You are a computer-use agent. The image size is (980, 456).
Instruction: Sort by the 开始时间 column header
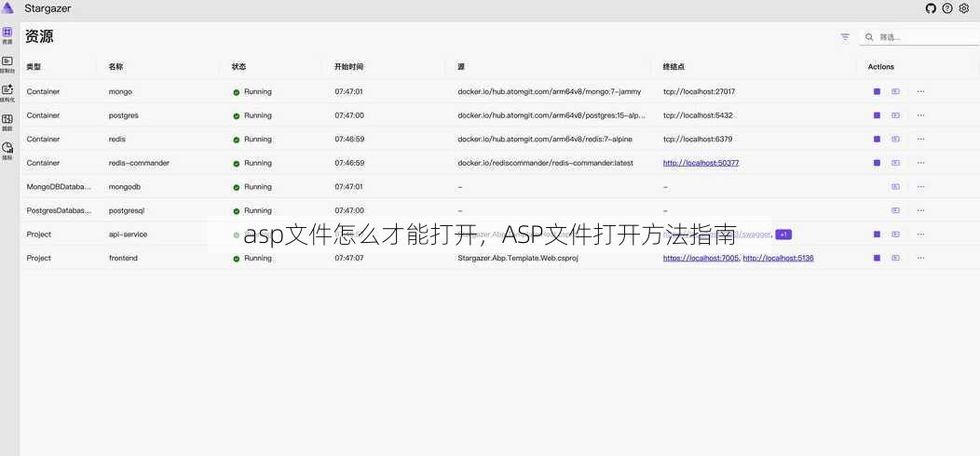click(348, 66)
